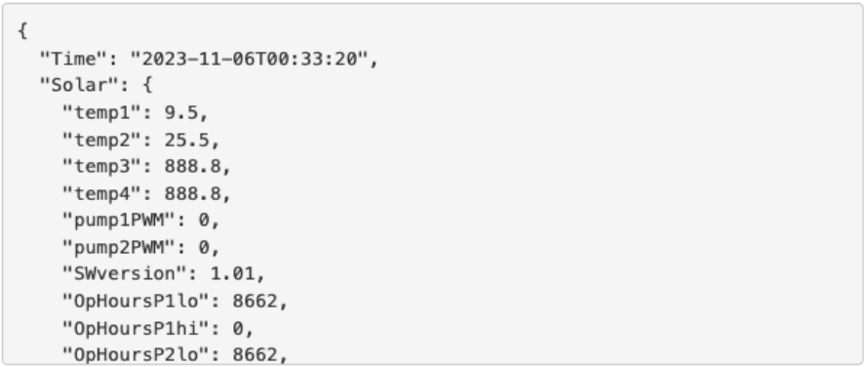Click the opening curly brace at top
Screen dimensions: 868x367
pos(22,31)
